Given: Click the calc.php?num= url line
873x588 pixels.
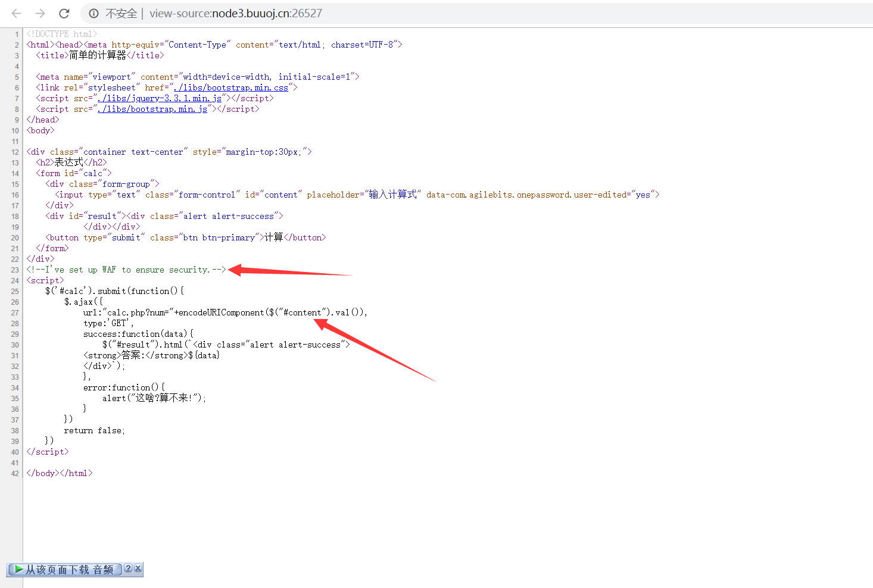Looking at the screenshot, I should (225, 312).
